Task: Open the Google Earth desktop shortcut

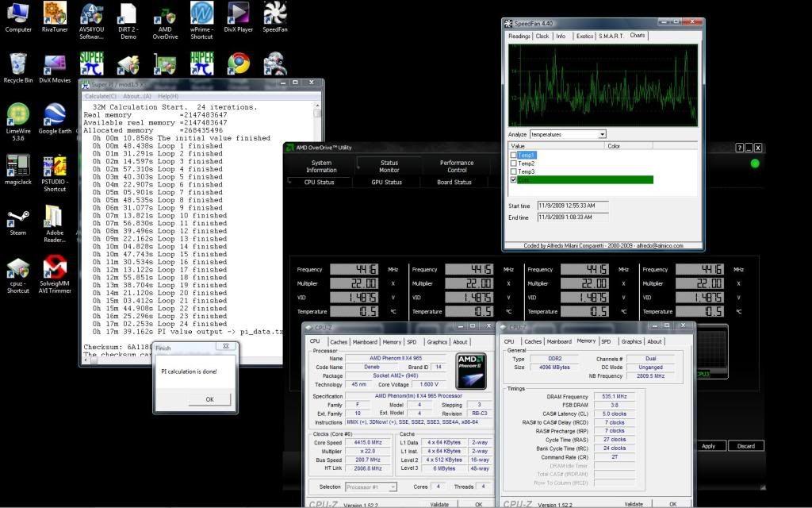Action: pyautogui.click(x=55, y=115)
